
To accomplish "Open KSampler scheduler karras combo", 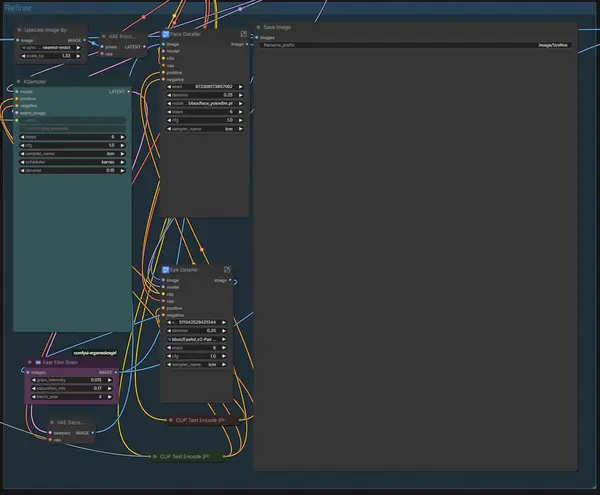I will click(72, 162).
